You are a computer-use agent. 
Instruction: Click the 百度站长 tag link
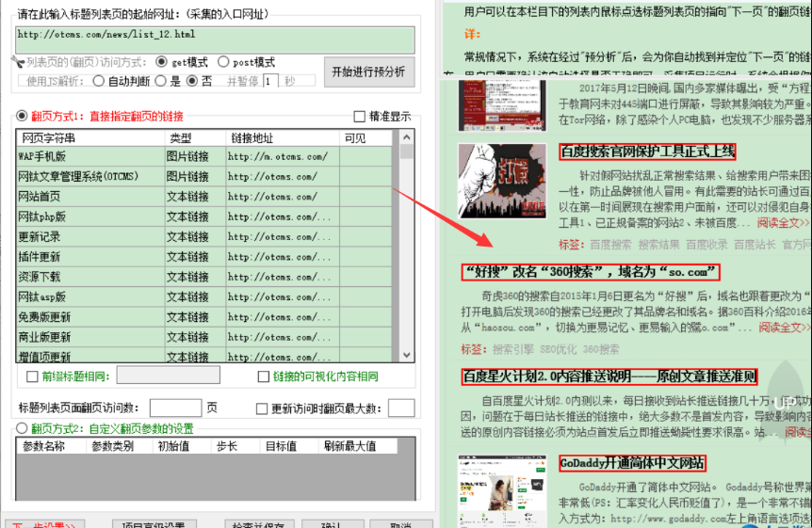pos(755,245)
